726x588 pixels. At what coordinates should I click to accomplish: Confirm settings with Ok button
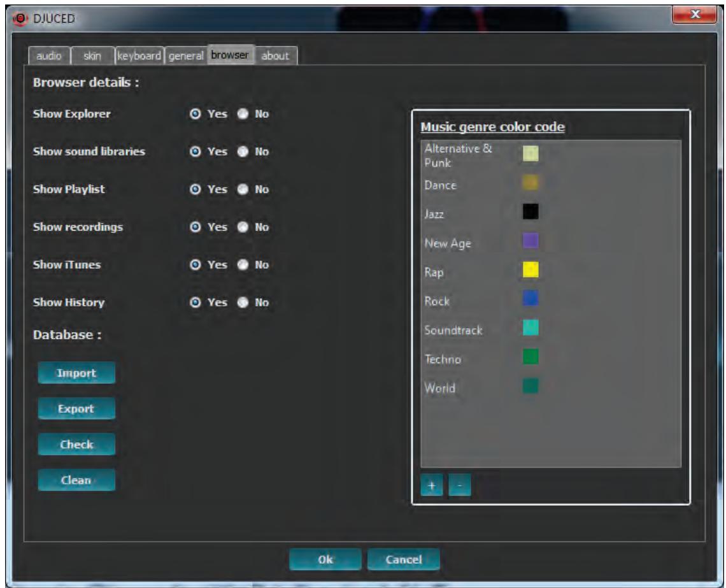click(x=325, y=560)
